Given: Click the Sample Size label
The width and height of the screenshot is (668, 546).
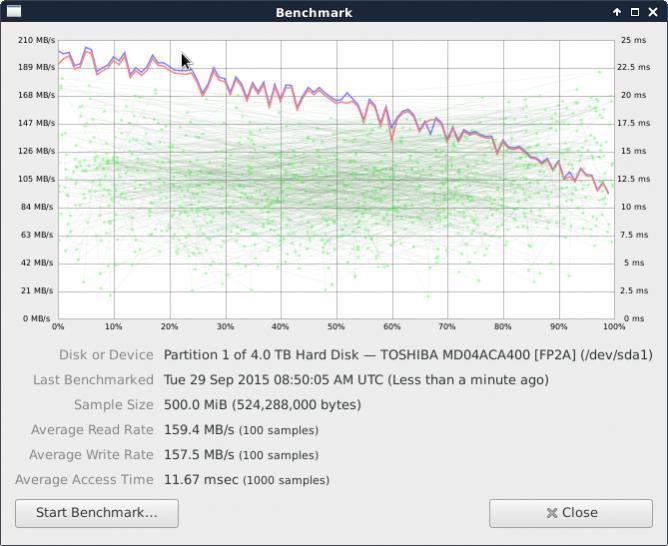Looking at the screenshot, I should click(114, 405).
